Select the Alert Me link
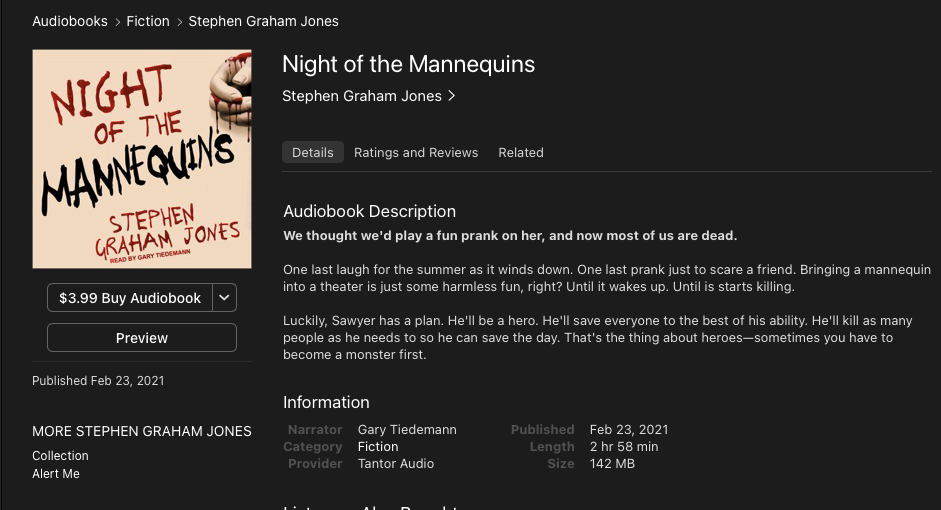This screenshot has height=510, width=941. click(56, 473)
